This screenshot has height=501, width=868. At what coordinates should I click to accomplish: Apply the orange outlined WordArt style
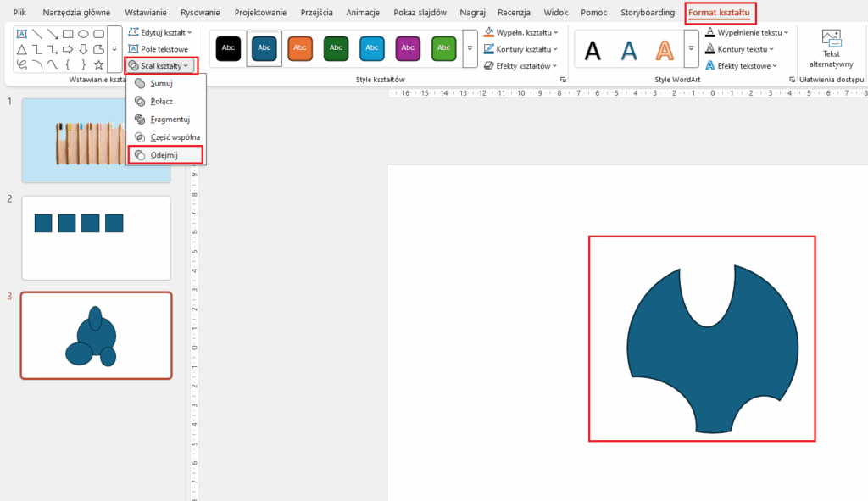point(666,50)
